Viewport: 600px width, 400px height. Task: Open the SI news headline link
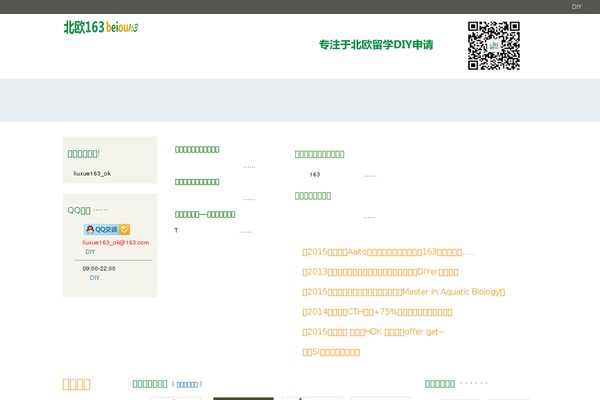[331, 352]
